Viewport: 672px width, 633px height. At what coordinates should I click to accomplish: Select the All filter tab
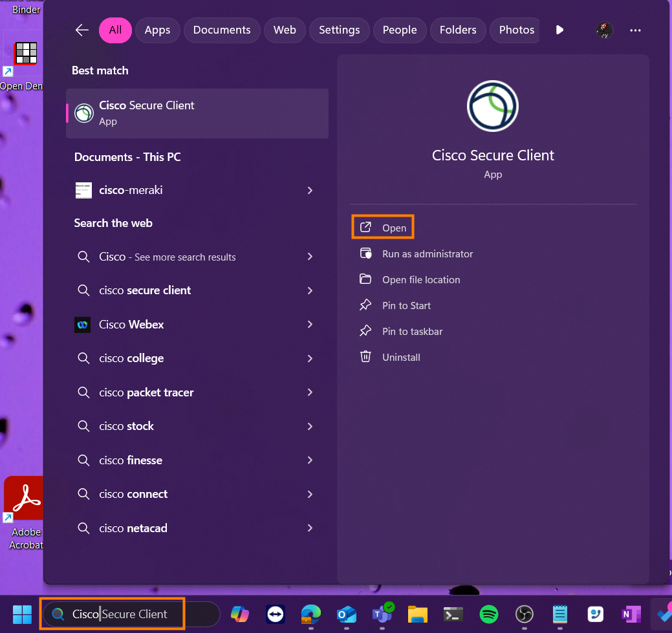[x=115, y=30]
